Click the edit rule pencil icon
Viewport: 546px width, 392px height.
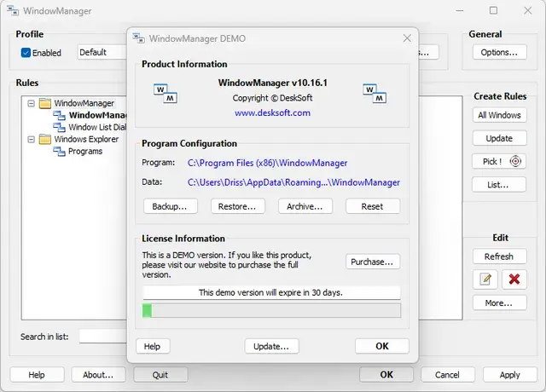tap(485, 279)
